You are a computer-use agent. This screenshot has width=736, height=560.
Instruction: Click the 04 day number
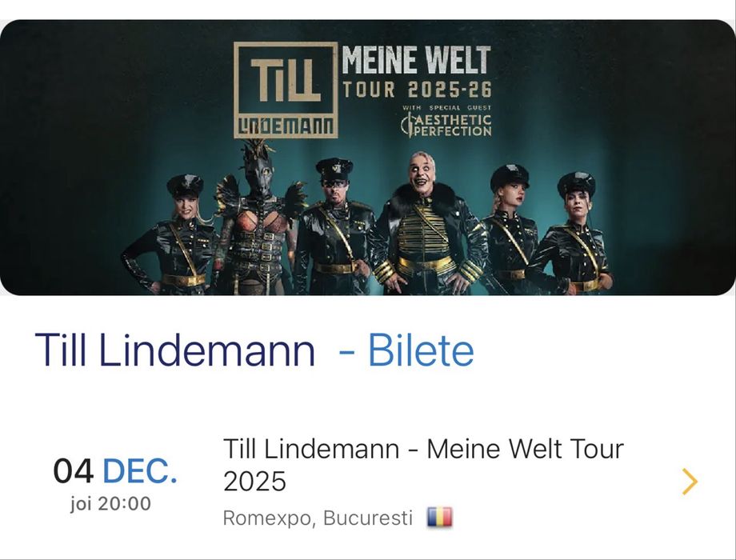(x=74, y=471)
